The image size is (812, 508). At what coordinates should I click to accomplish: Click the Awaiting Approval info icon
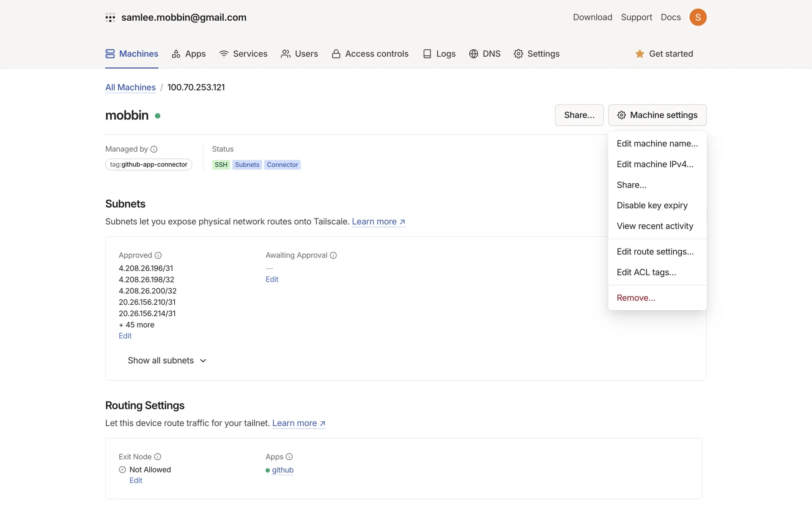[333, 255]
